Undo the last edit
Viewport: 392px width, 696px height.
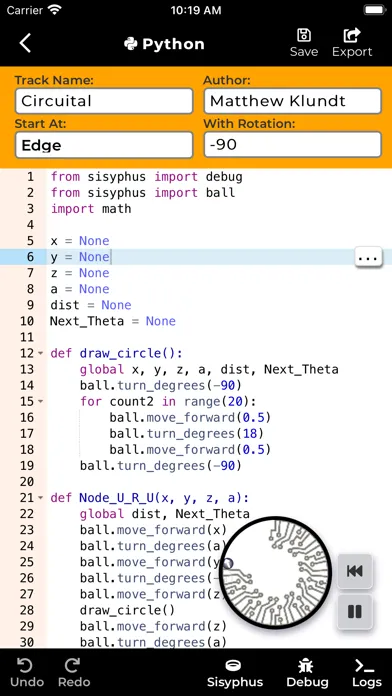pos(27,672)
